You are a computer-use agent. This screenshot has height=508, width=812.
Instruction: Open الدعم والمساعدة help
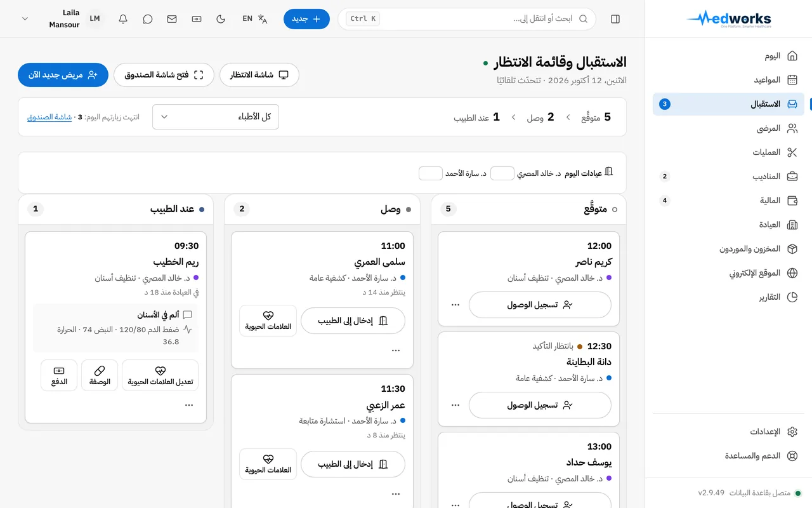pyautogui.click(x=728, y=456)
